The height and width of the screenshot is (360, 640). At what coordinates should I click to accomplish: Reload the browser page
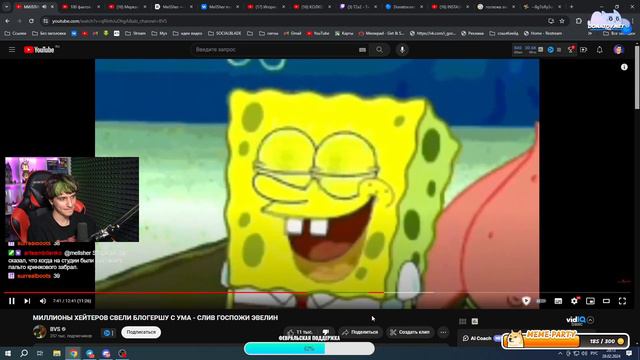(x=31, y=21)
